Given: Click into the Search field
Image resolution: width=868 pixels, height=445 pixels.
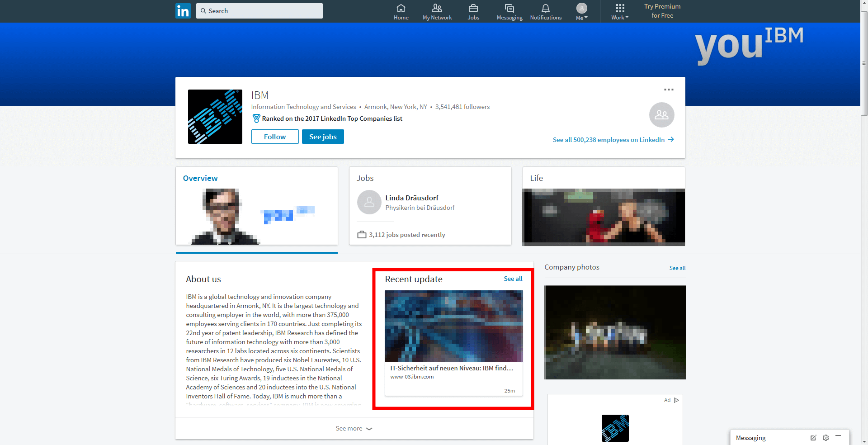Looking at the screenshot, I should pos(259,11).
